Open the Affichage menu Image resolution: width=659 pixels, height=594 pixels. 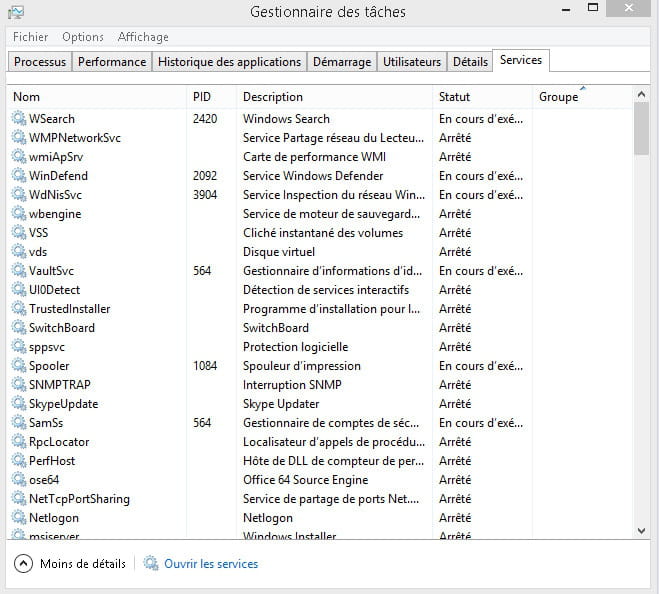pyautogui.click(x=143, y=37)
